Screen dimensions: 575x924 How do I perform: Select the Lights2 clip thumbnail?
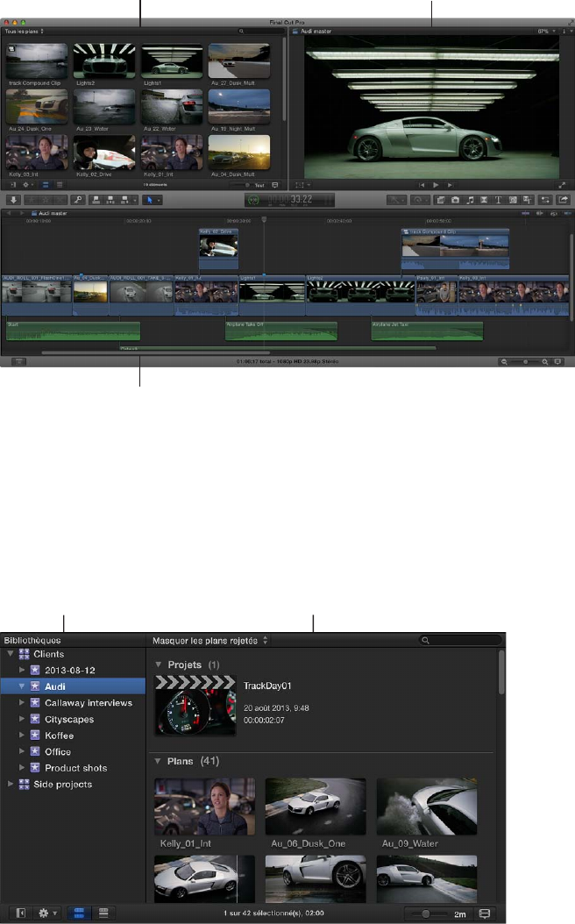tap(103, 60)
